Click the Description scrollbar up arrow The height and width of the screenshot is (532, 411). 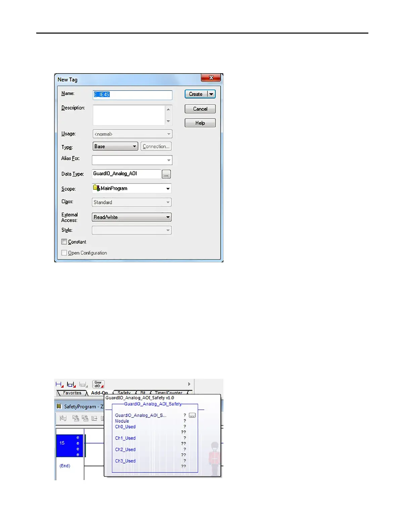tap(168, 109)
